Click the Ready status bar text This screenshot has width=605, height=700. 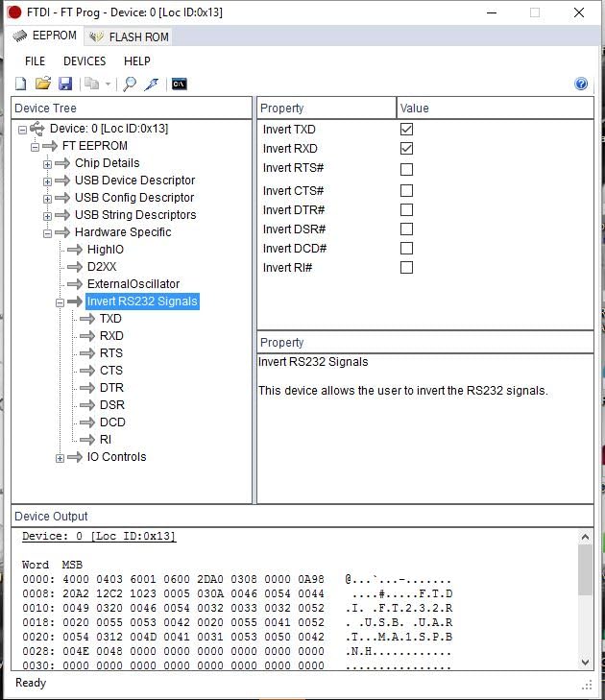pyautogui.click(x=31, y=683)
